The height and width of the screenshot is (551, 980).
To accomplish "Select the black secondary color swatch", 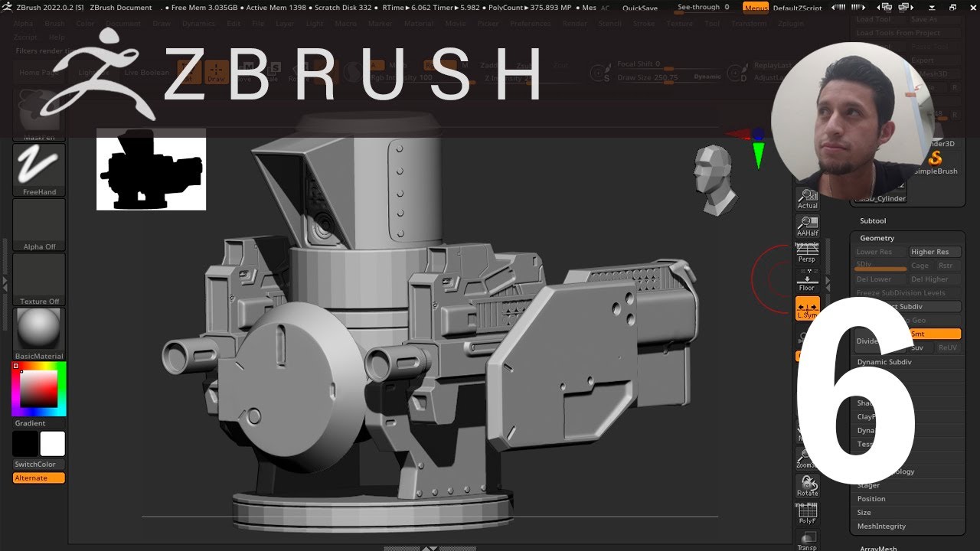I will 25,444.
